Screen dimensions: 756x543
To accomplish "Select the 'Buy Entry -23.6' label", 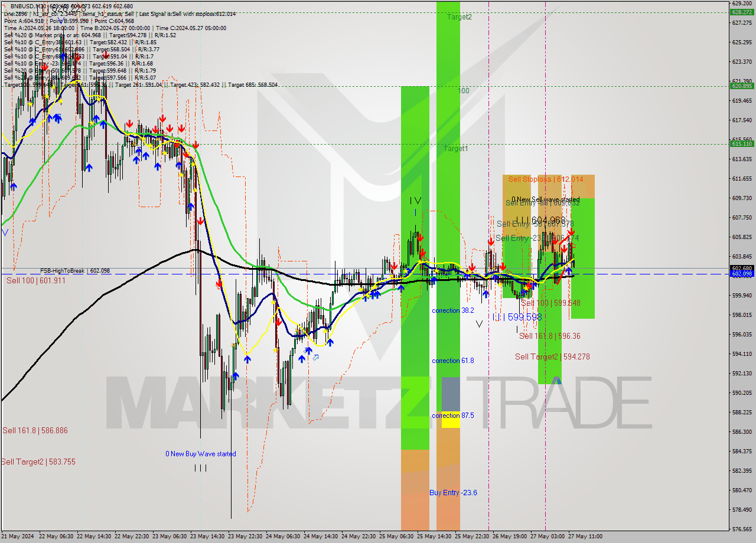I will pos(453,492).
